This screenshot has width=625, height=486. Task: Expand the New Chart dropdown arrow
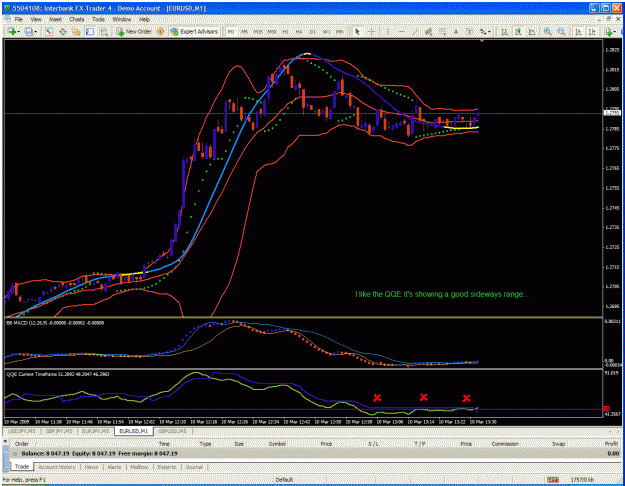coord(19,31)
